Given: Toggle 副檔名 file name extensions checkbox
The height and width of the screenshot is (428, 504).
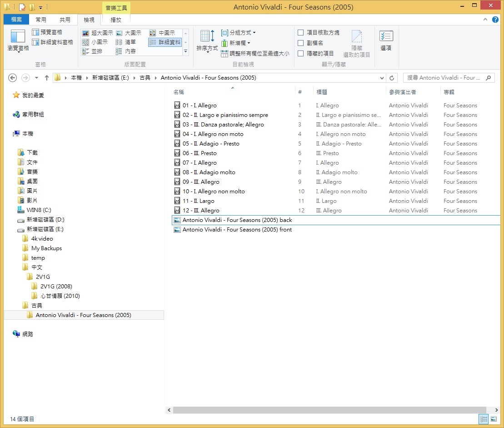Looking at the screenshot, I should click(x=301, y=43).
